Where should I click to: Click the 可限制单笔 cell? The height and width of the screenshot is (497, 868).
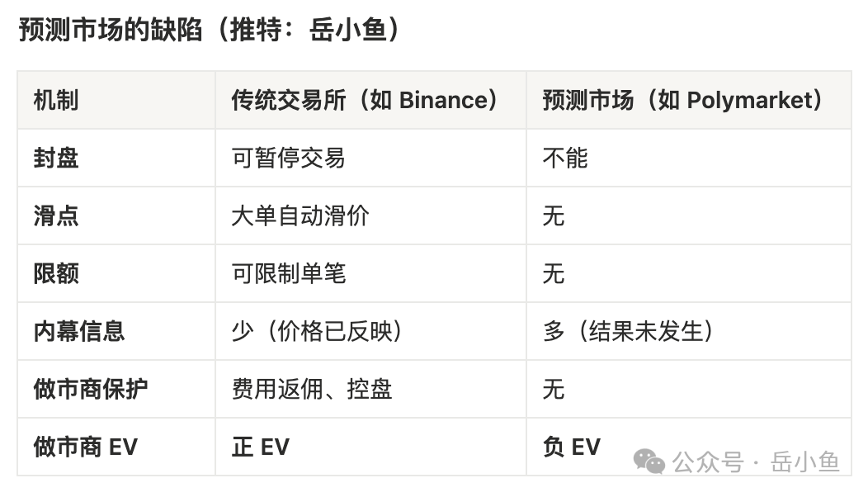(x=289, y=273)
